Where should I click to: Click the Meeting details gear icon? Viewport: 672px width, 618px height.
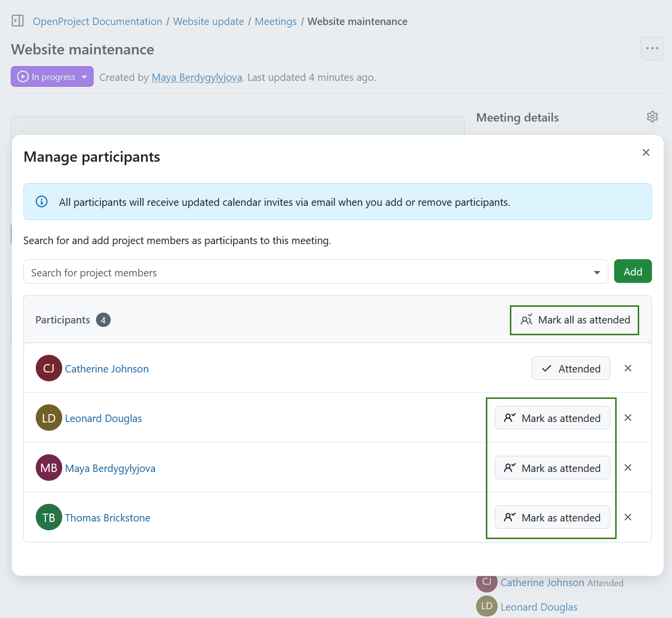(x=652, y=117)
